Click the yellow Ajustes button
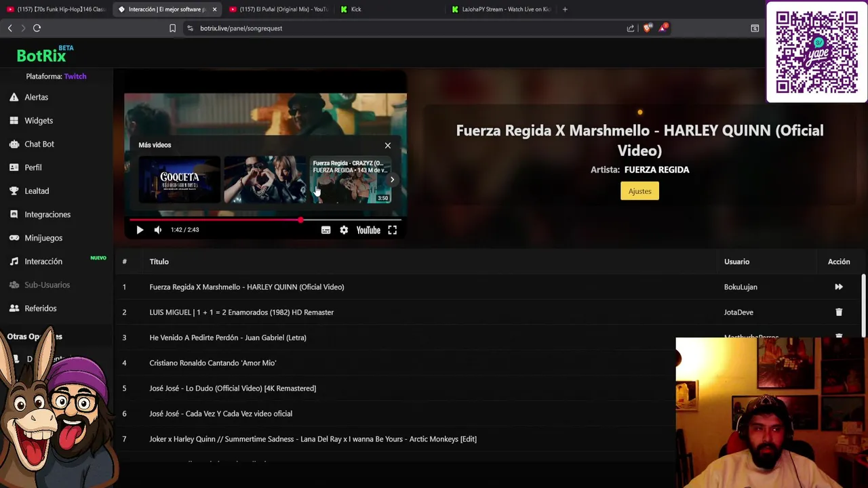Screen dimensions: 868x488 639,191
